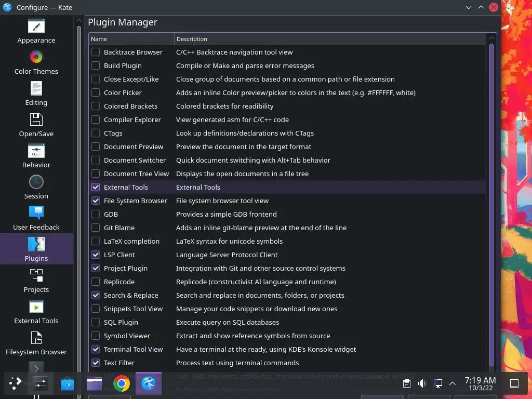Open the Filesystem Browser settings page
532x399 pixels.
pyautogui.click(x=36, y=344)
